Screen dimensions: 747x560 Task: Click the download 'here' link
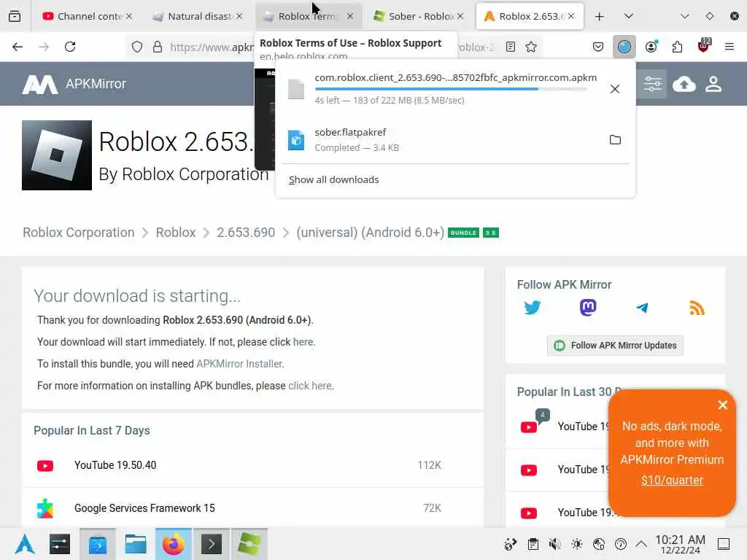coord(303,342)
